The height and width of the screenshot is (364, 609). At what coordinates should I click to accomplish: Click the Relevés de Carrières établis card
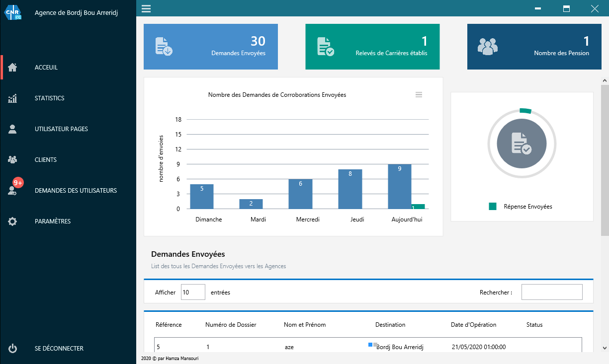coord(372,47)
